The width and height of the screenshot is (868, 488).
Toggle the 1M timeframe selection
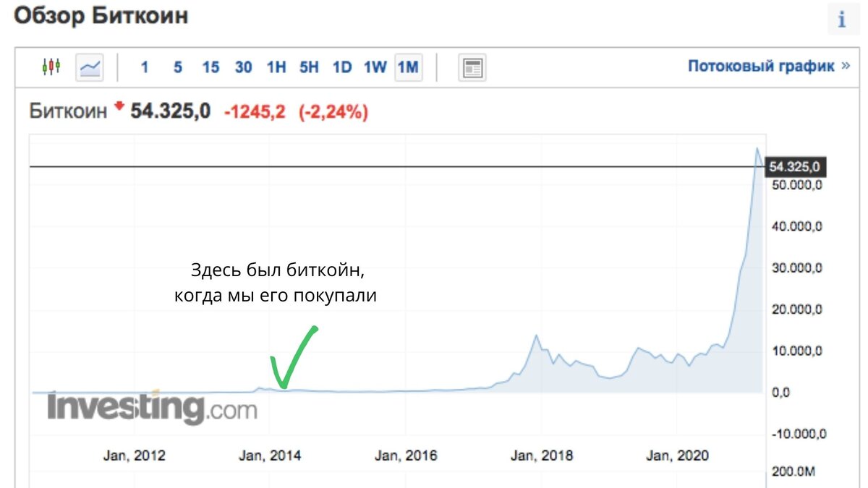408,67
